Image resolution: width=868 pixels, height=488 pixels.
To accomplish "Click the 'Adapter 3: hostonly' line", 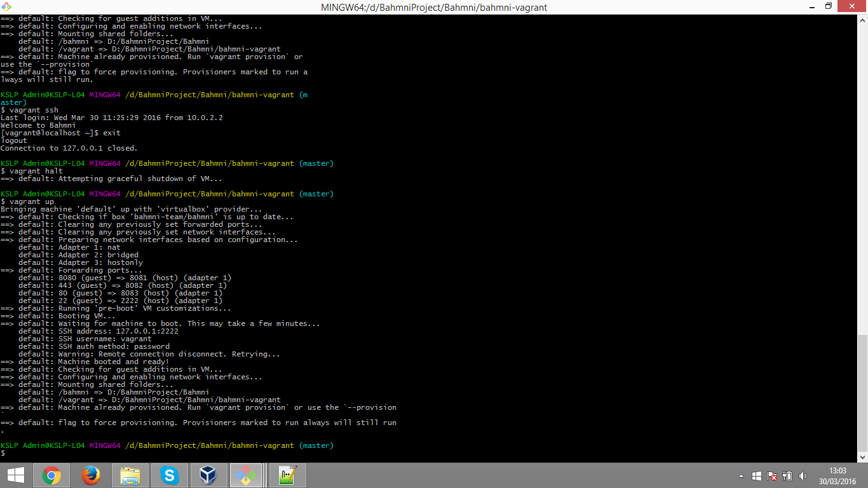I will pyautogui.click(x=81, y=262).
